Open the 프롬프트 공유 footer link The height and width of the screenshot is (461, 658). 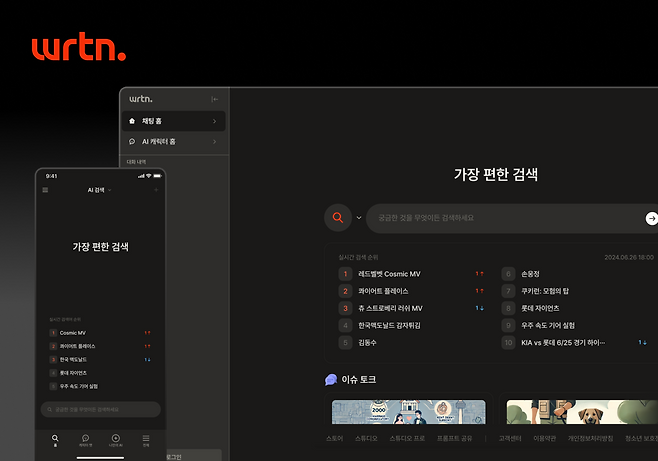(x=454, y=438)
